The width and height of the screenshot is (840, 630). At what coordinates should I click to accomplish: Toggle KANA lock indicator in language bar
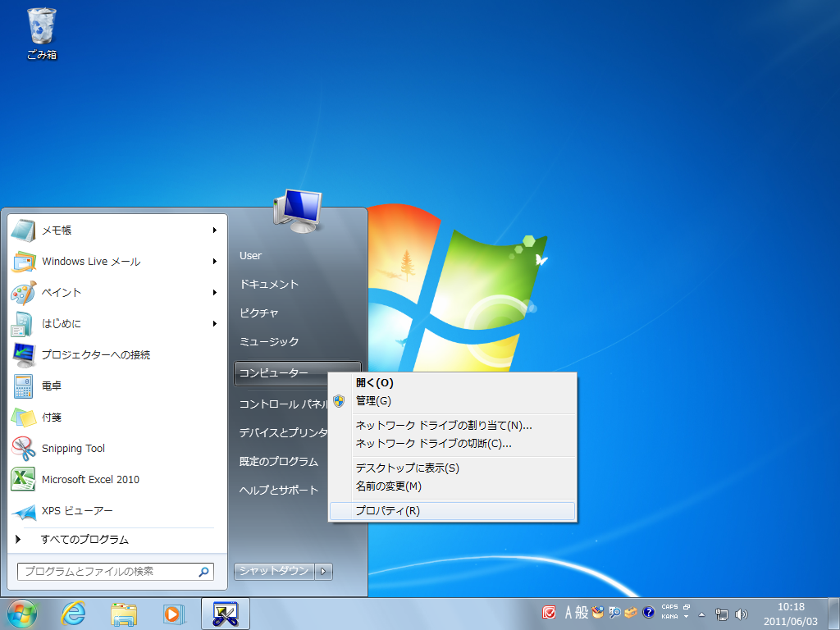click(669, 617)
